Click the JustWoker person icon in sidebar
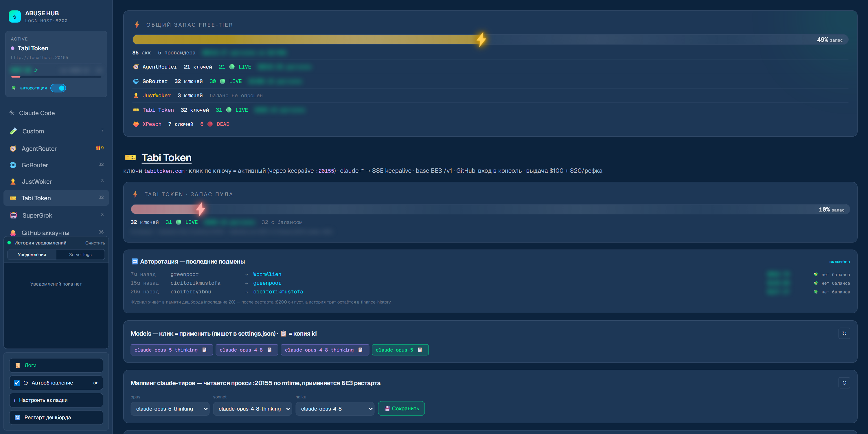 click(x=13, y=182)
